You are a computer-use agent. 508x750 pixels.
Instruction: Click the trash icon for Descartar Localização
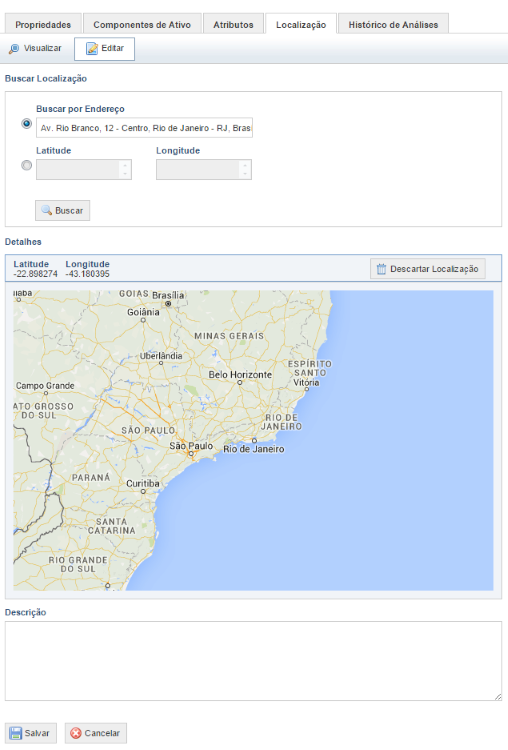click(381, 269)
